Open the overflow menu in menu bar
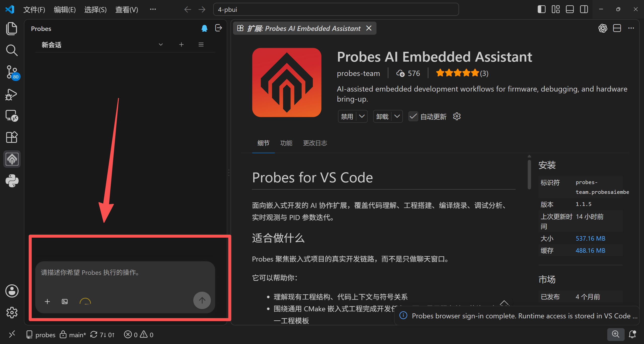 click(153, 10)
